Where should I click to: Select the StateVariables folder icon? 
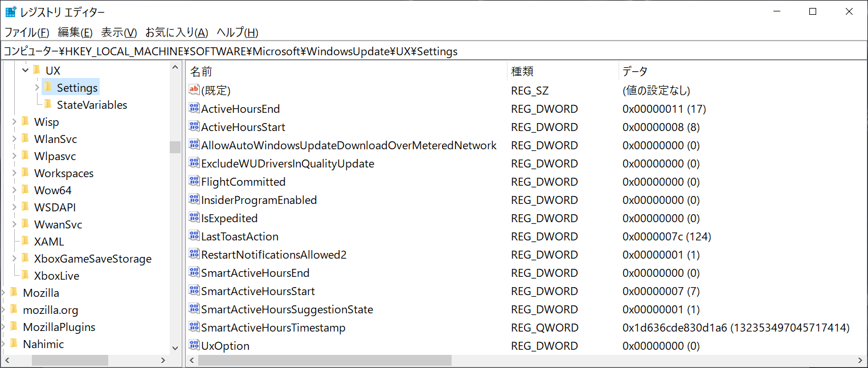[x=48, y=104]
